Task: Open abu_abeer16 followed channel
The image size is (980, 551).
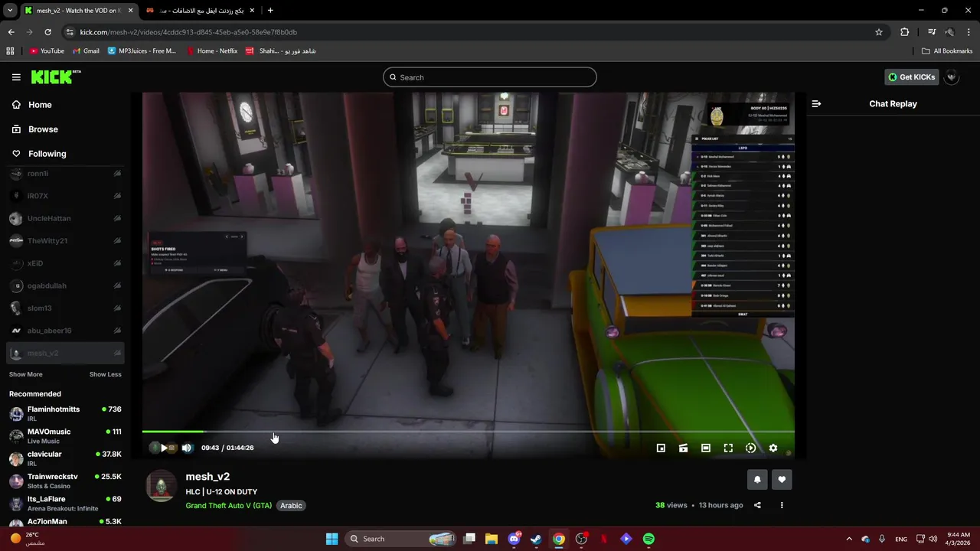Action: 65,331
